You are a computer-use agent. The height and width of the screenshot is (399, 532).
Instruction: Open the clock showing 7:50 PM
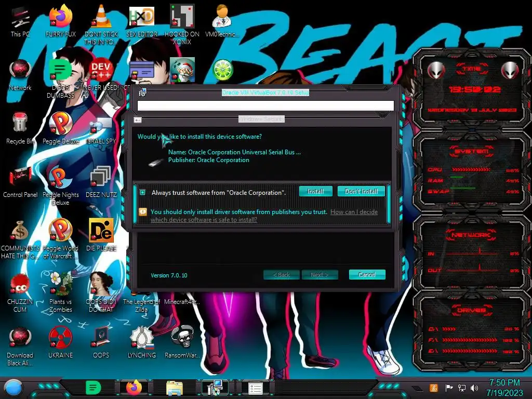pyautogui.click(x=504, y=388)
